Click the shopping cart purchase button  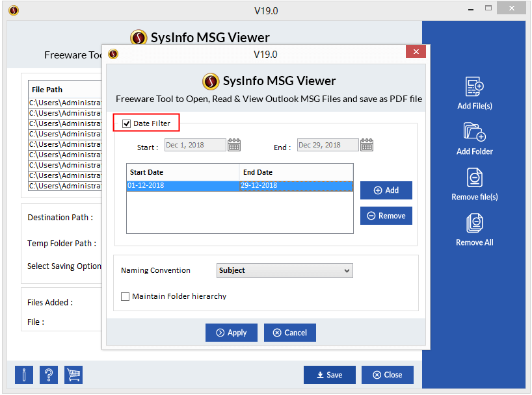[73, 375]
